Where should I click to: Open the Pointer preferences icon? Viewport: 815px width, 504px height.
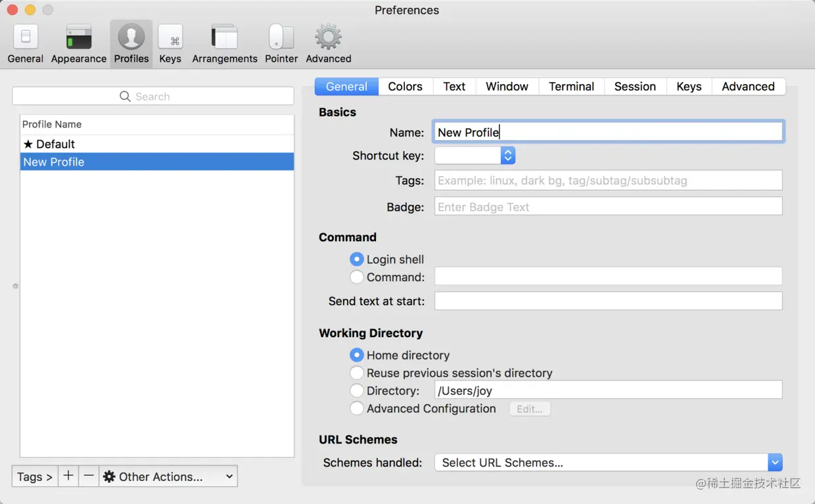pos(281,37)
